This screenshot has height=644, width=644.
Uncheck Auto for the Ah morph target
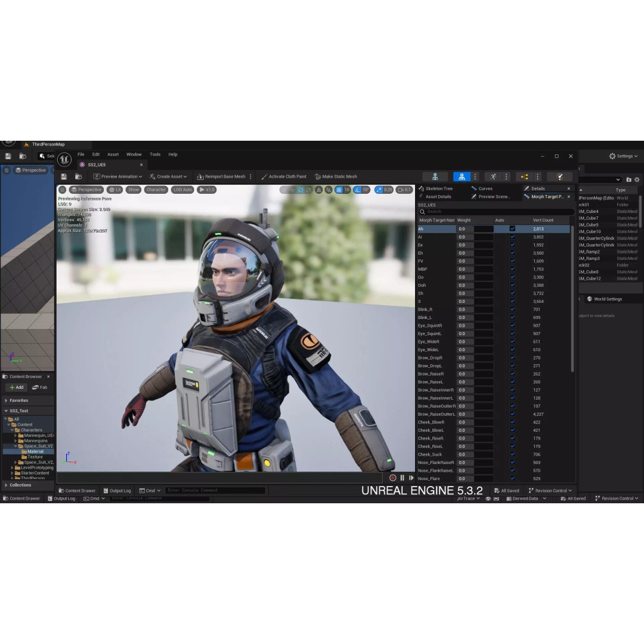click(x=512, y=229)
